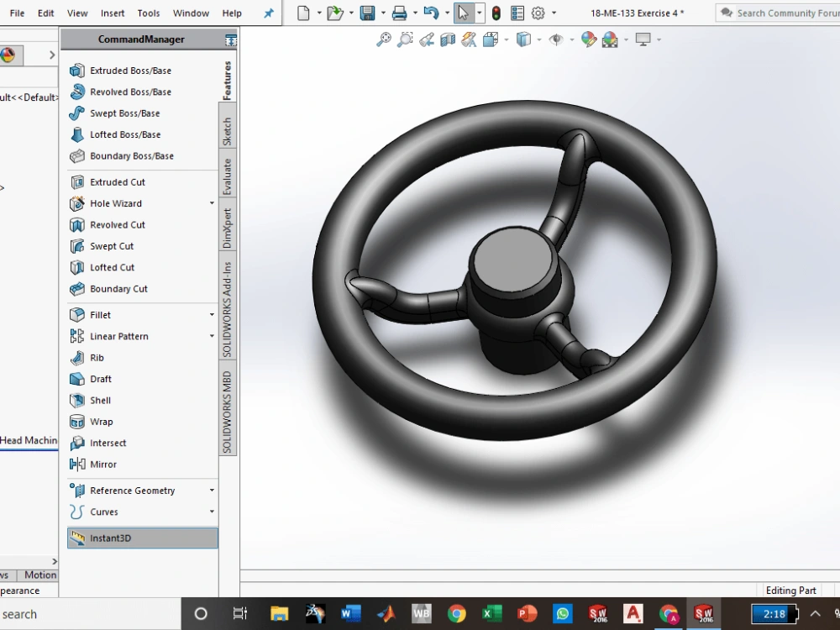Image resolution: width=840 pixels, height=630 pixels.
Task: Expand the Fillet tool dropdown arrow
Action: [x=211, y=314]
